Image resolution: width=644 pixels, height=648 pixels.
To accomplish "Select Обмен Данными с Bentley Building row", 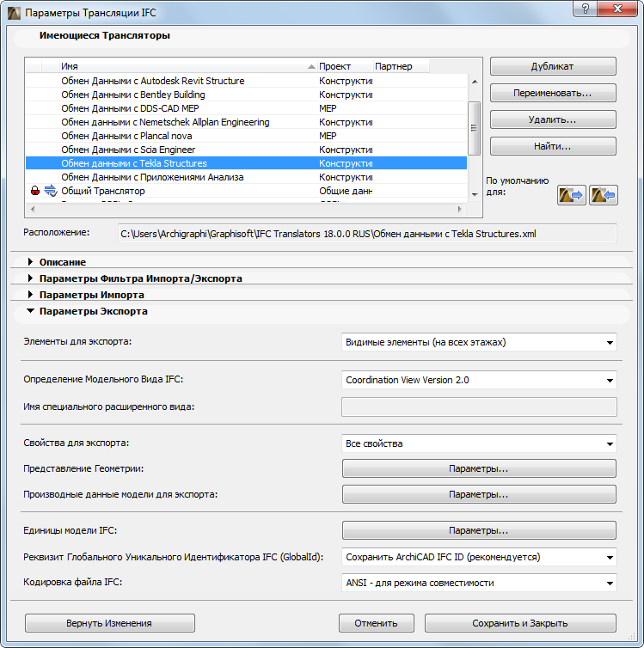I will (x=247, y=95).
